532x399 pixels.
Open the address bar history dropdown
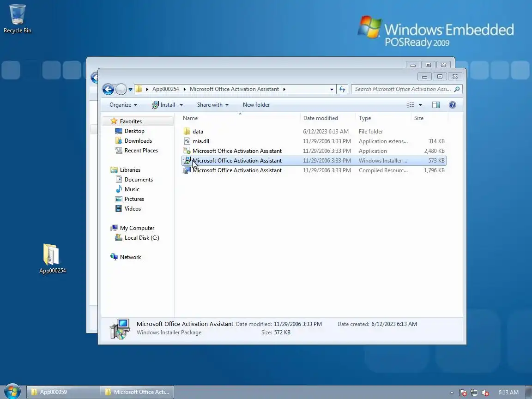(x=332, y=89)
